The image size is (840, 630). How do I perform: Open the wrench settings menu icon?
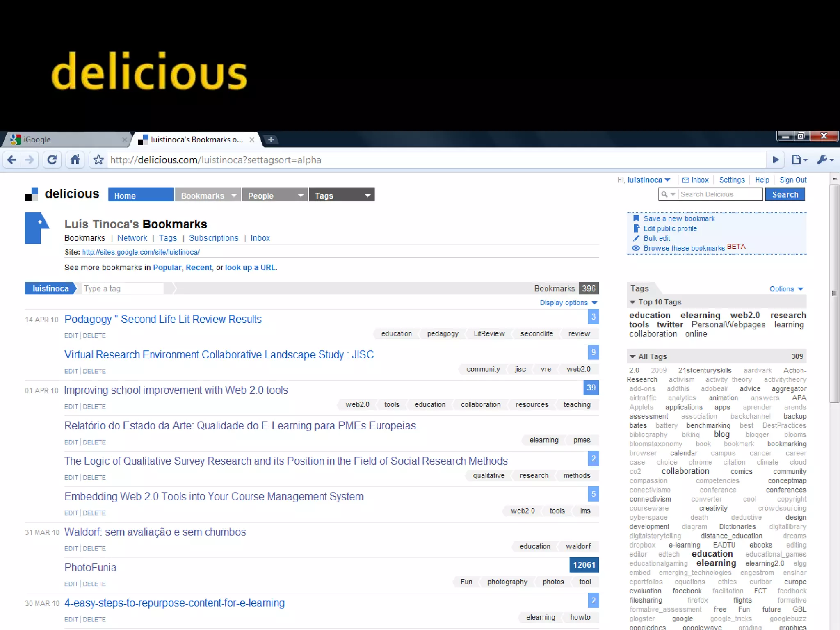[x=822, y=160]
